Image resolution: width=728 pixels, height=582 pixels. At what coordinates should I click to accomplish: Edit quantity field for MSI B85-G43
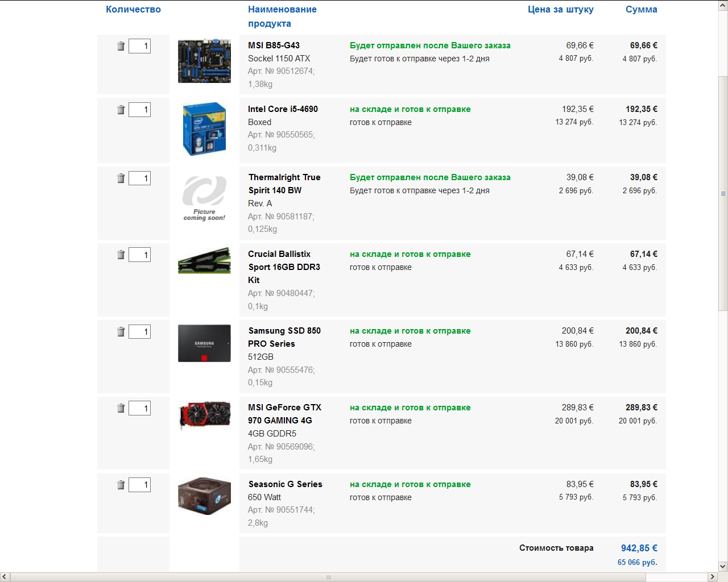[x=139, y=46]
